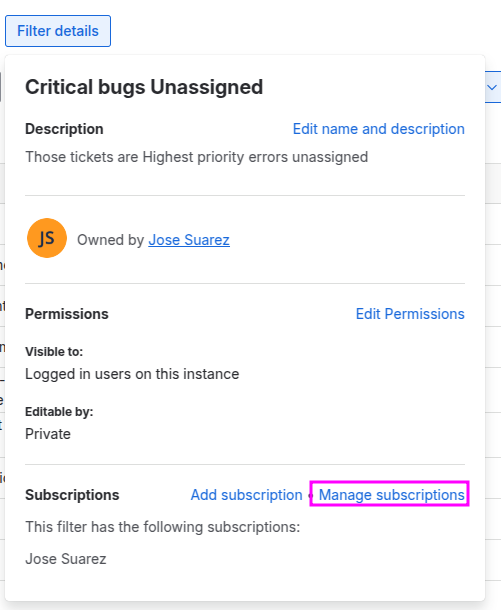501x610 pixels.
Task: Select subscriber Jose Suarez under Subscriptions
Action: click(x=66, y=559)
